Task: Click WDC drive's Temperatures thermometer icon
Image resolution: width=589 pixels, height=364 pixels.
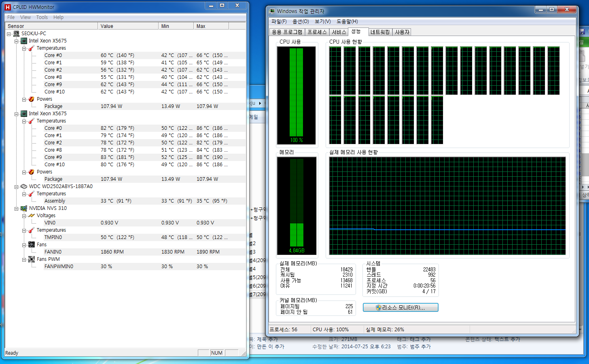Action: point(32,194)
